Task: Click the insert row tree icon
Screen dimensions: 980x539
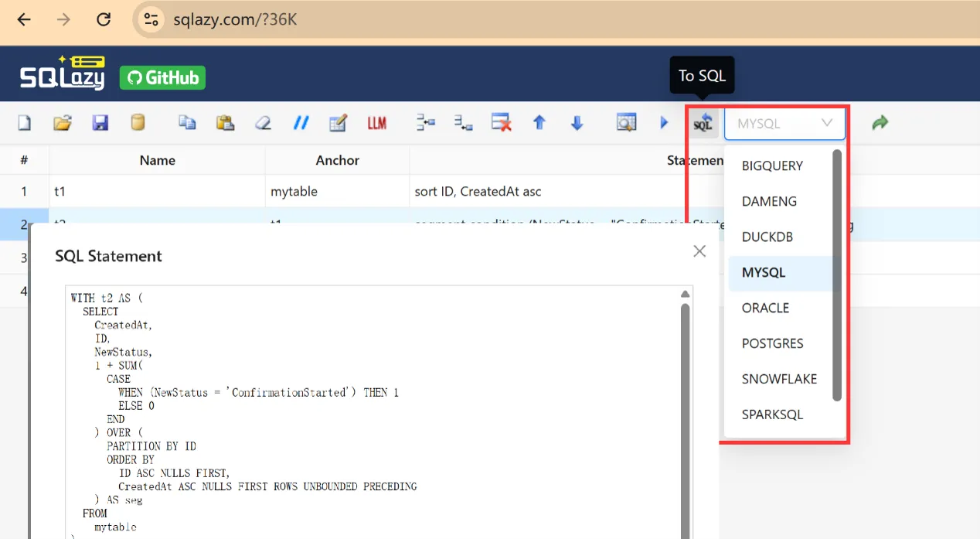Action: [426, 123]
